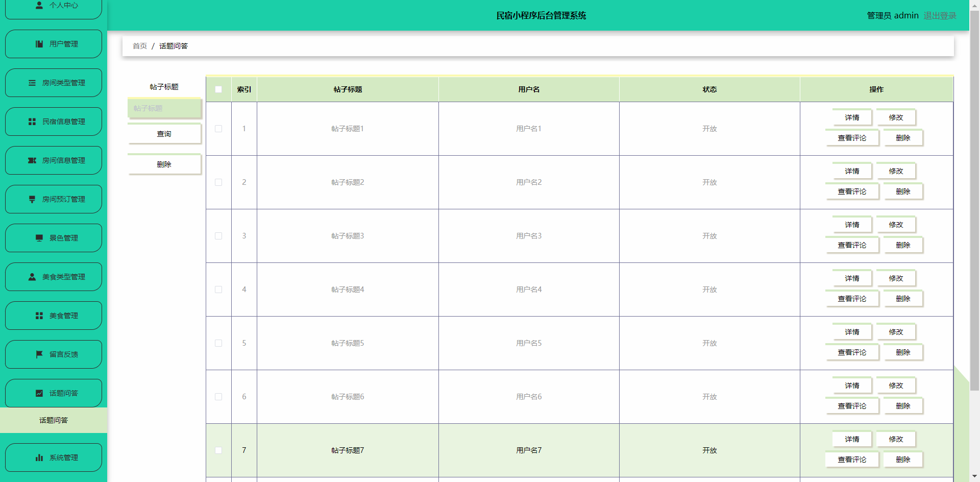Click the monitor icon for 景色管理
Viewport: 980px width, 482px height.
click(39, 238)
